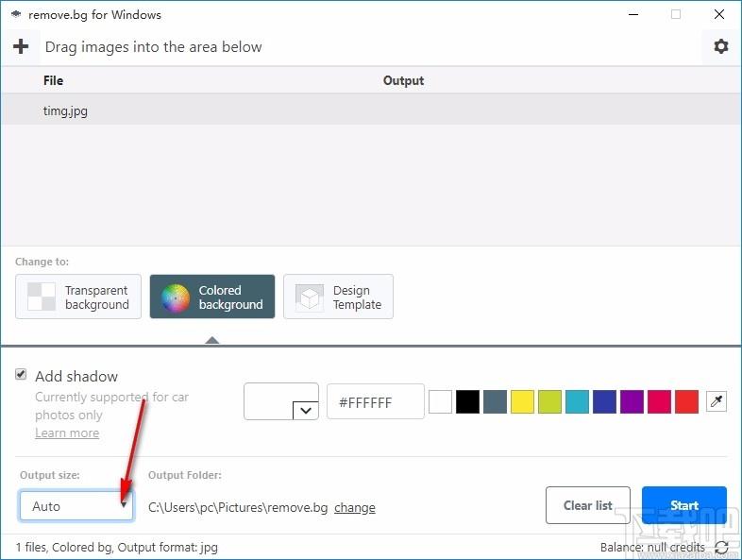Click the File column header

coord(54,80)
